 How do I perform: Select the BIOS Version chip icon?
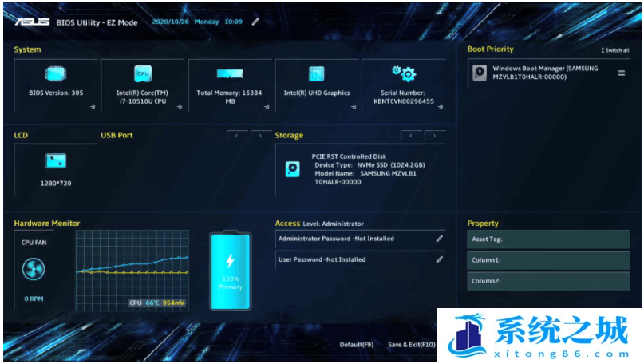point(56,74)
